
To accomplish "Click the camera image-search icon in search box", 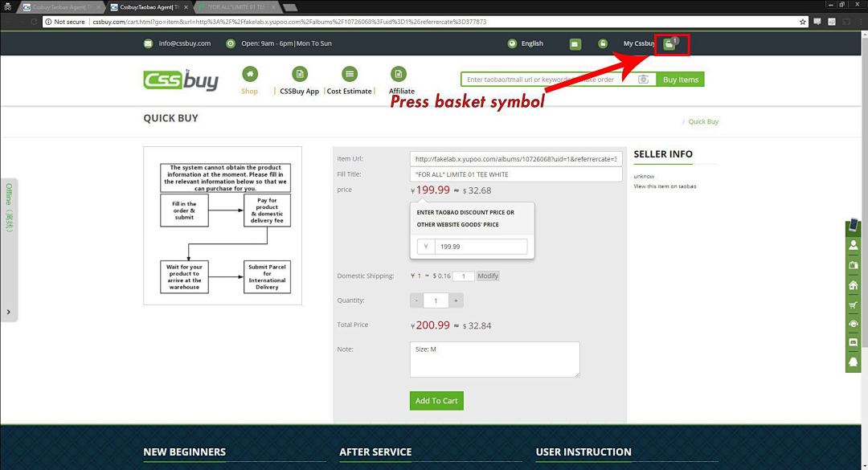I will coord(643,80).
